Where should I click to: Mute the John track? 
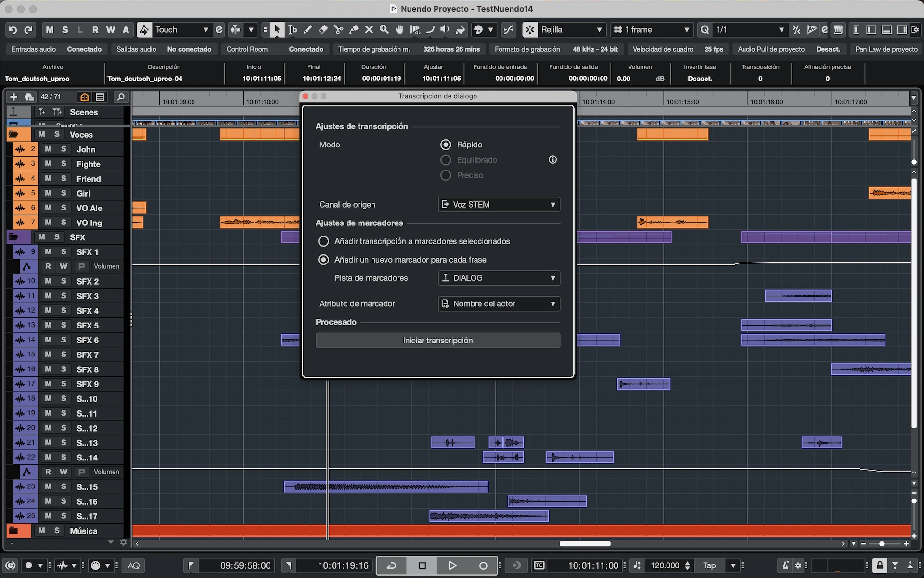pos(48,149)
